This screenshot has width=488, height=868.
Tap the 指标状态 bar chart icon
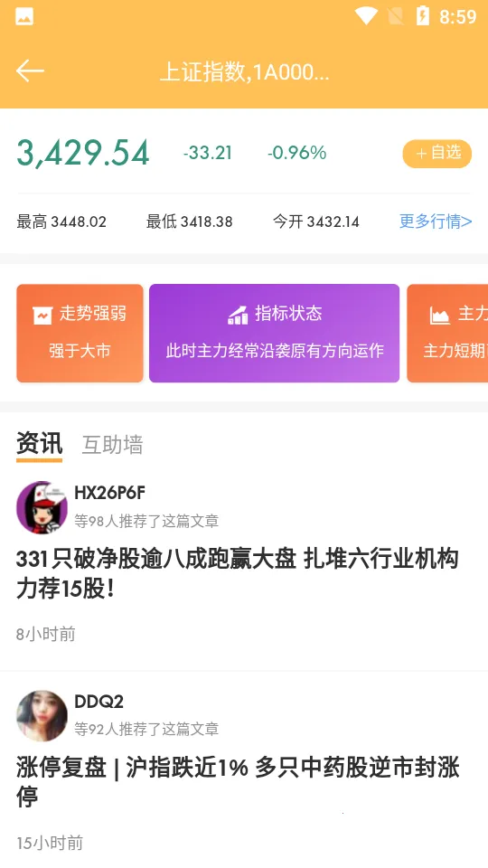coord(238,315)
